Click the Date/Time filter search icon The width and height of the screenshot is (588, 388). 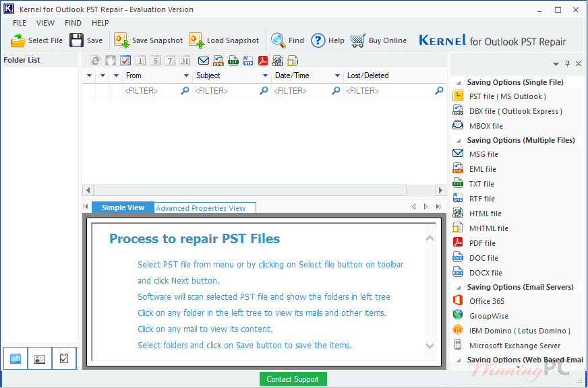click(x=336, y=91)
